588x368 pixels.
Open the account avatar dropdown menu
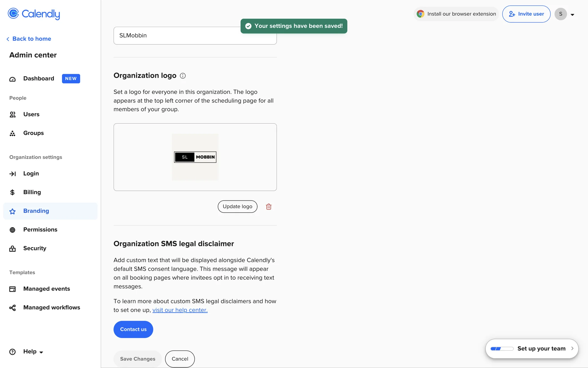565,14
